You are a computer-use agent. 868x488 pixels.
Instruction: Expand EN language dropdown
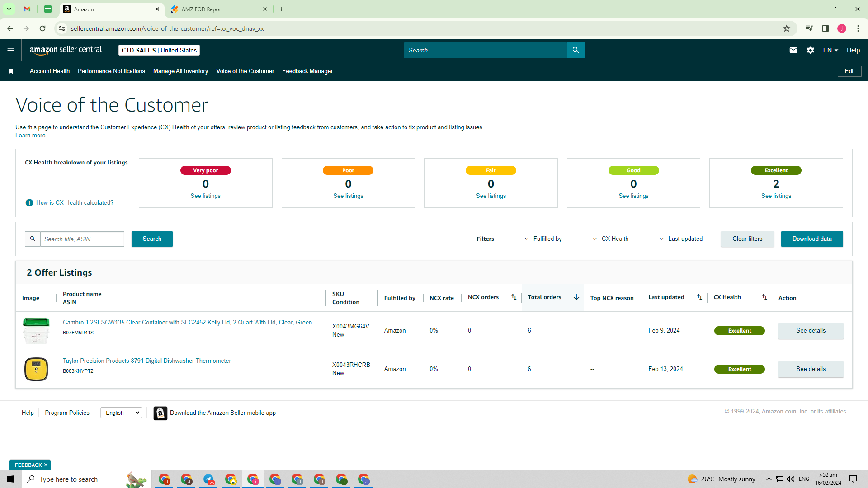[x=830, y=50]
